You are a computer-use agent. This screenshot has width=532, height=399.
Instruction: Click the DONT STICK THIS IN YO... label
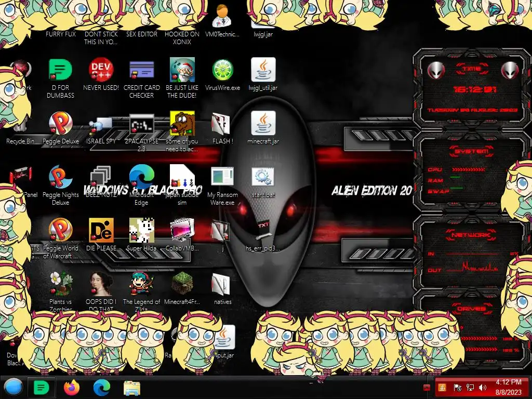click(x=101, y=38)
